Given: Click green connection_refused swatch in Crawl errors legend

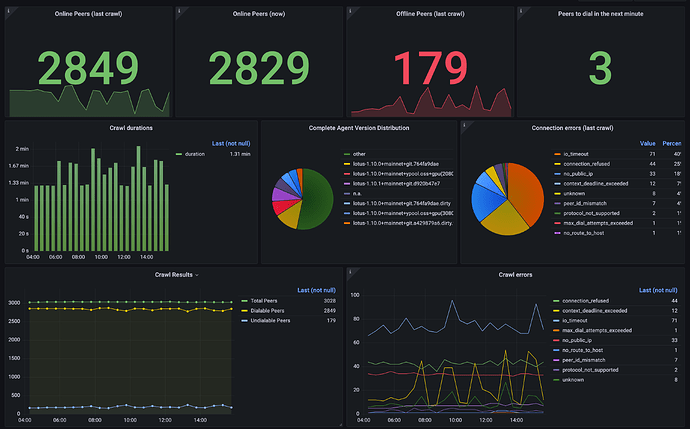Looking at the screenshot, I should click(556, 301).
